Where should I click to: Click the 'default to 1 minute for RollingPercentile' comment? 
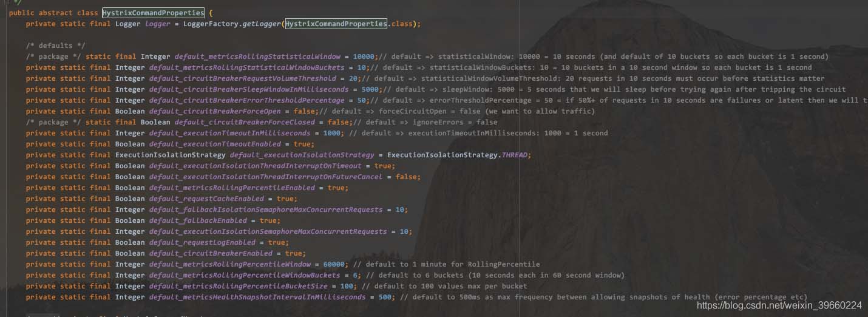(x=446, y=264)
